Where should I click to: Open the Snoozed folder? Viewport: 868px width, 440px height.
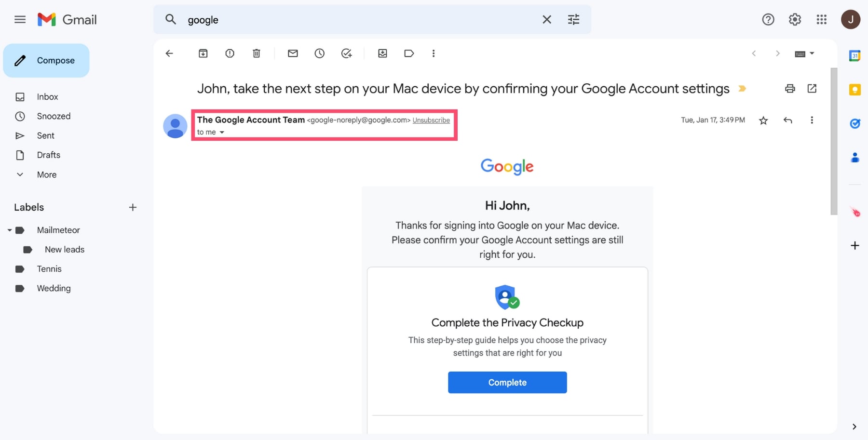(54, 116)
